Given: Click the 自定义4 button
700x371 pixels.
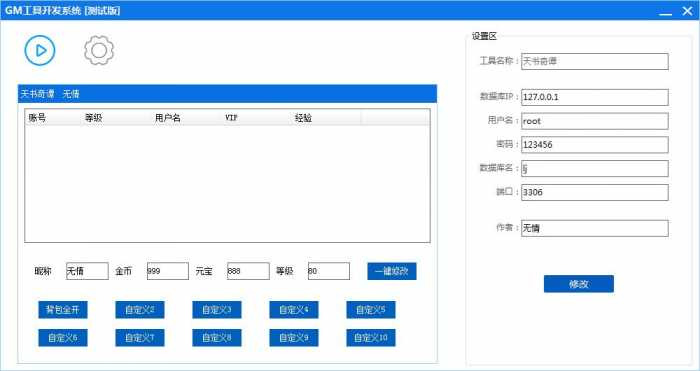Looking at the screenshot, I should 294,310.
